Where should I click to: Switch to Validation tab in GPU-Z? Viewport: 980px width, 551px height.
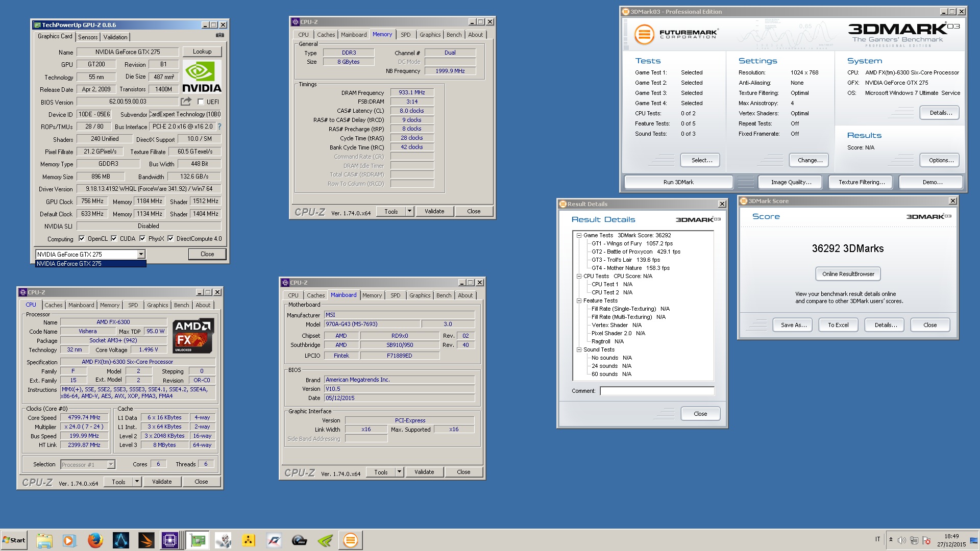pos(115,37)
